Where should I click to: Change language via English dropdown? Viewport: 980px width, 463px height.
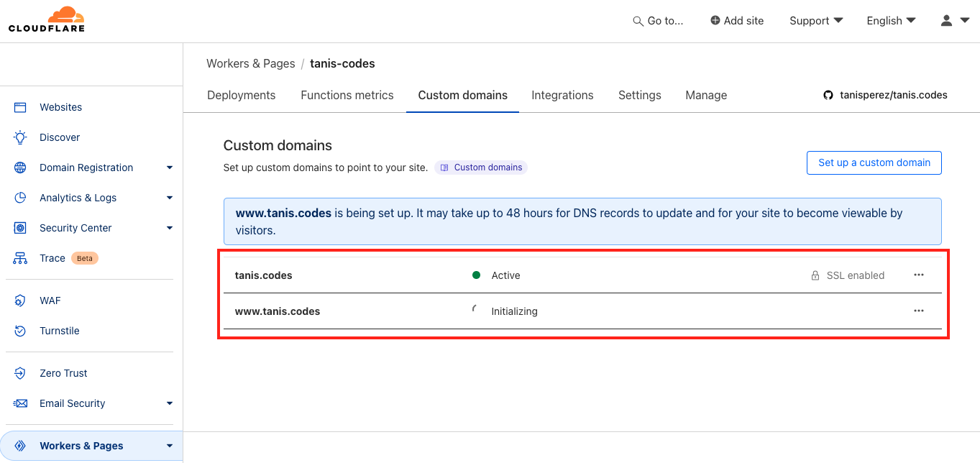click(891, 20)
